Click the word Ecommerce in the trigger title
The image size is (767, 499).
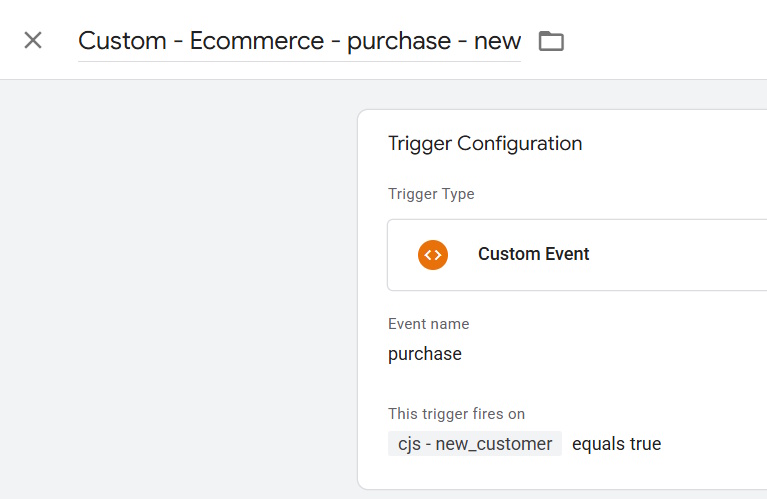click(x=256, y=41)
